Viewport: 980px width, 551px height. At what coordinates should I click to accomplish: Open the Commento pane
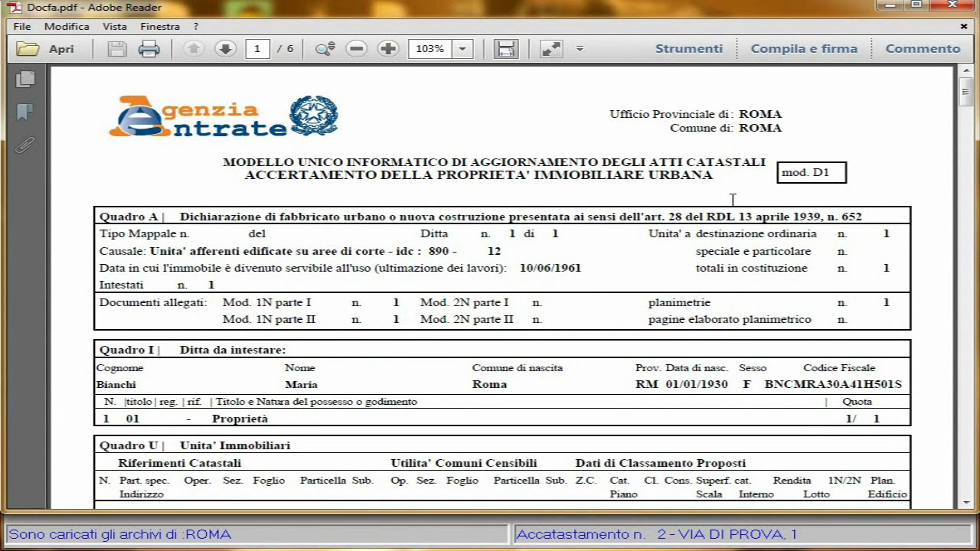(923, 48)
